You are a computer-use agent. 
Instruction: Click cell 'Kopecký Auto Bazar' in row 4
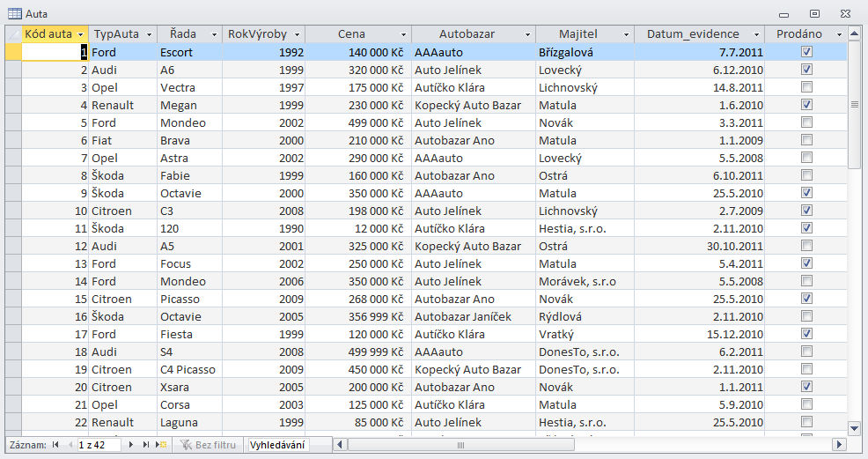click(x=474, y=105)
